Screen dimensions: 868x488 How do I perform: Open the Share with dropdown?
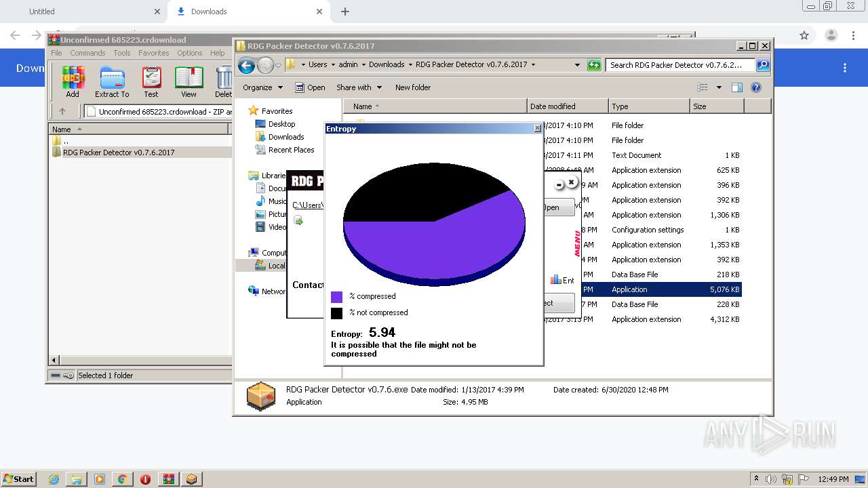point(359,87)
